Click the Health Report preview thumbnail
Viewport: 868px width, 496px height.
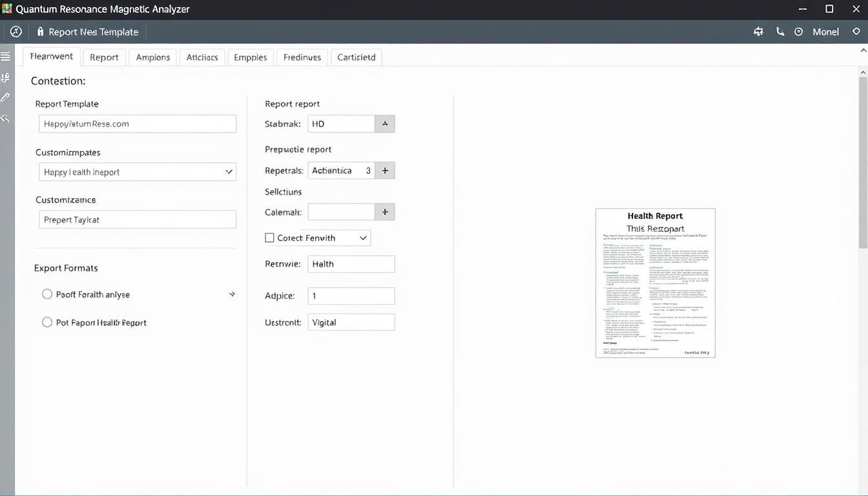(x=655, y=283)
